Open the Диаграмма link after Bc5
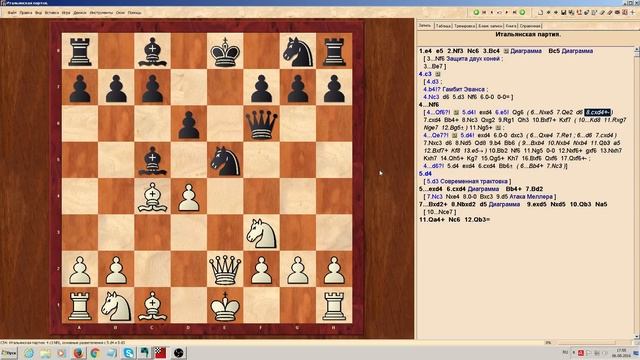The image size is (640, 360). click(577, 51)
